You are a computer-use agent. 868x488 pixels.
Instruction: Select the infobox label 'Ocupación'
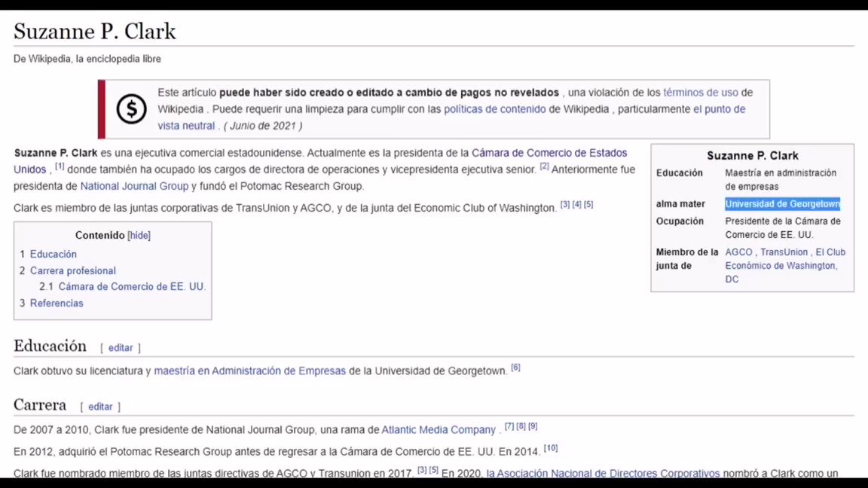680,221
